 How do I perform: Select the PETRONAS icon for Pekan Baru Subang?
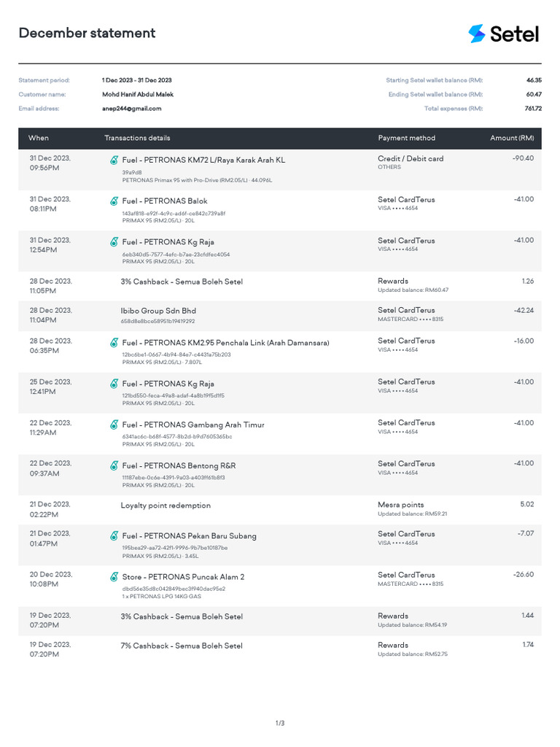[114, 536]
